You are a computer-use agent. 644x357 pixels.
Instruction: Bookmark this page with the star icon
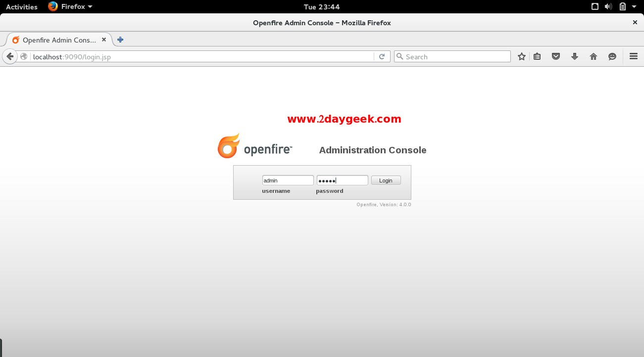click(521, 56)
